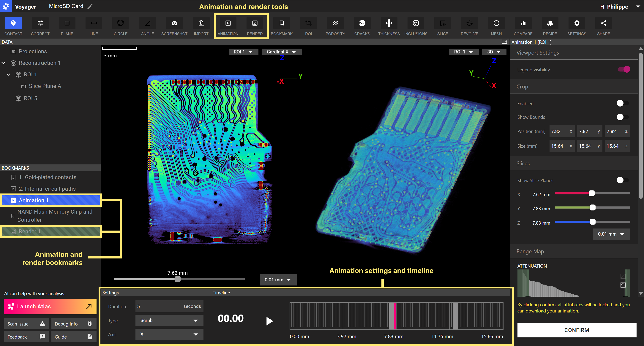This screenshot has height=346, width=644.
Task: Turn off Legend visibility toggle
Action: click(x=624, y=69)
